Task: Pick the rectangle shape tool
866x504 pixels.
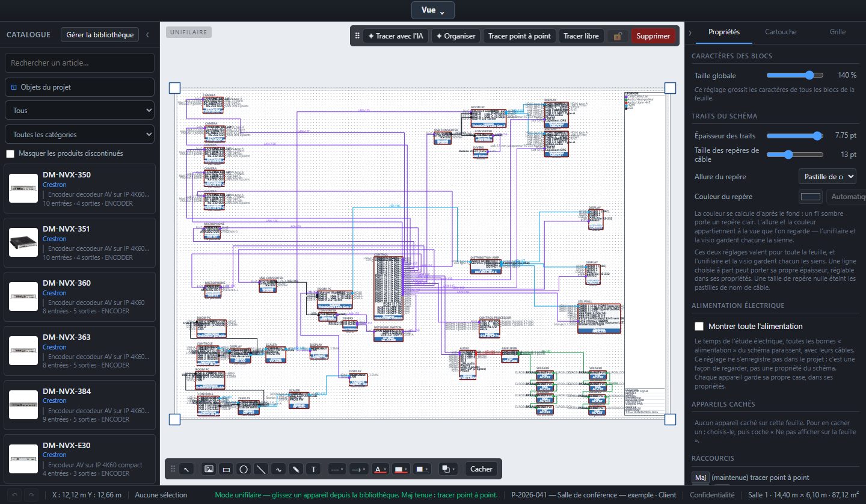Action: click(226, 469)
